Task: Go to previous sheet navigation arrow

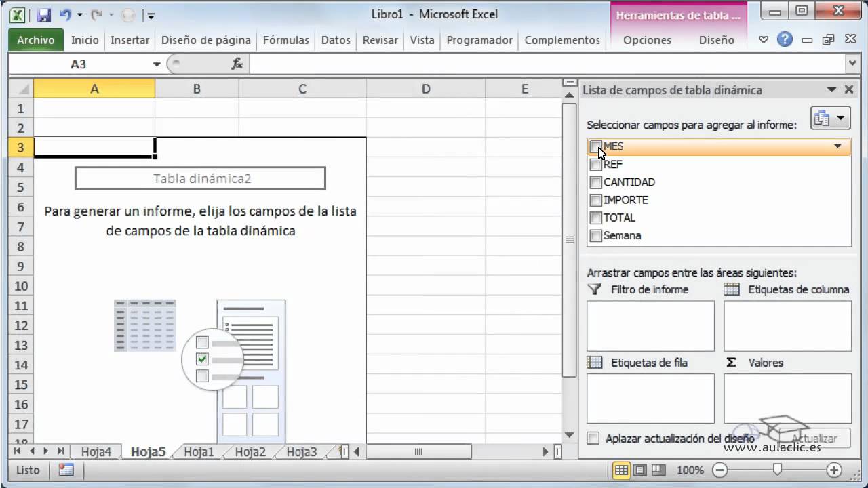Action: click(x=31, y=451)
